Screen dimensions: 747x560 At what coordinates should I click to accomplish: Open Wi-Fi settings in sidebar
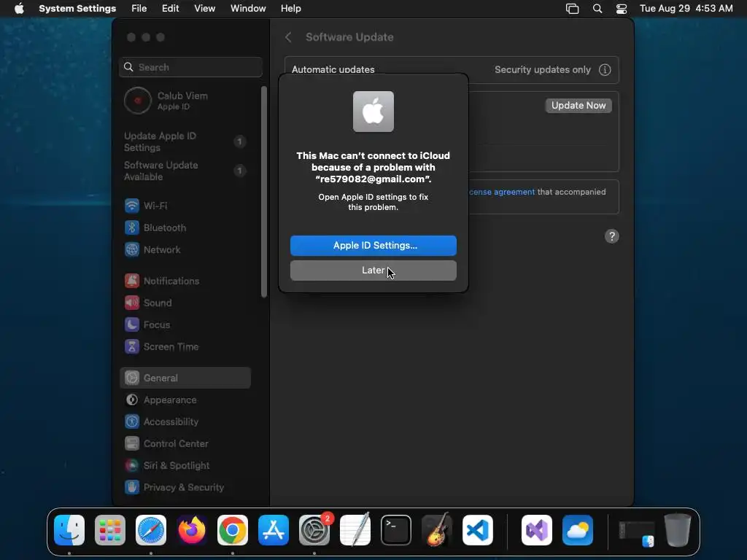[185, 206]
